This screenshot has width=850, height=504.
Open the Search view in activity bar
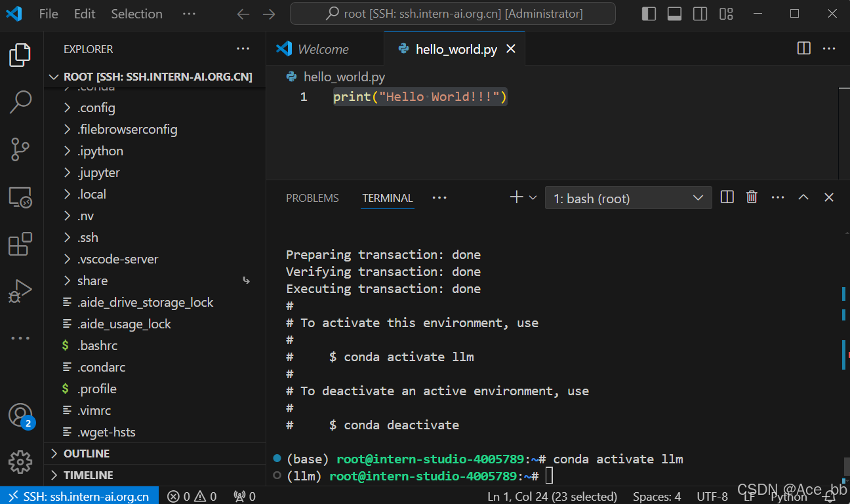click(20, 102)
